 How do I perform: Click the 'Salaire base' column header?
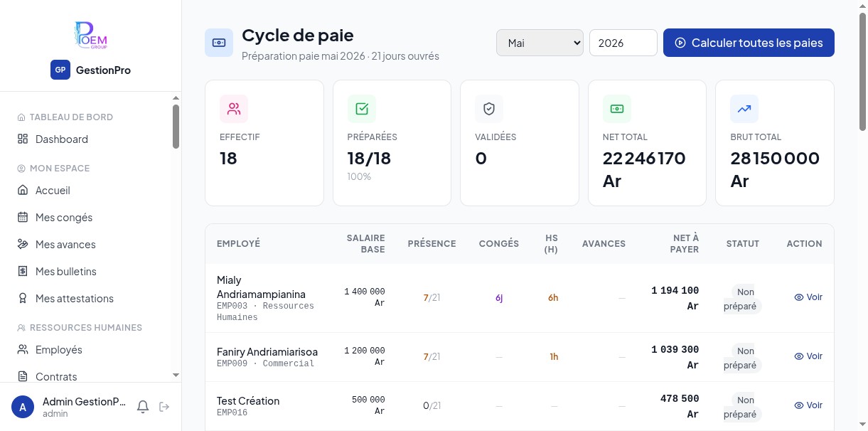coord(365,243)
